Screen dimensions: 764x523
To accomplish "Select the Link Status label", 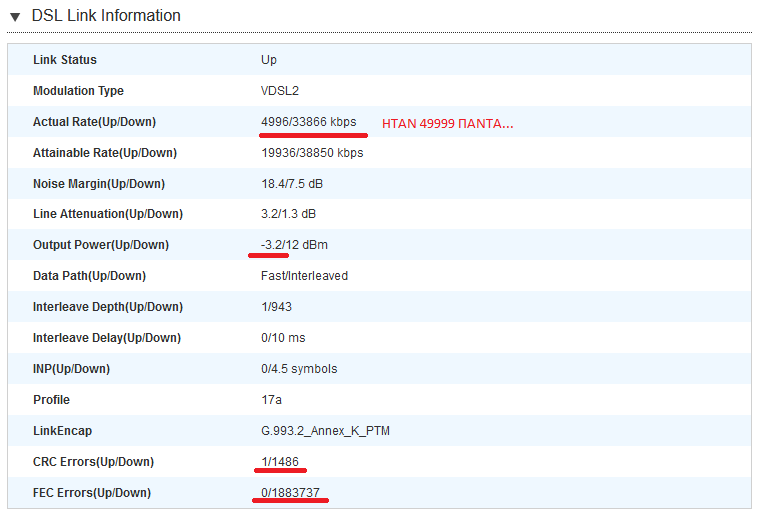I will pyautogui.click(x=65, y=60).
